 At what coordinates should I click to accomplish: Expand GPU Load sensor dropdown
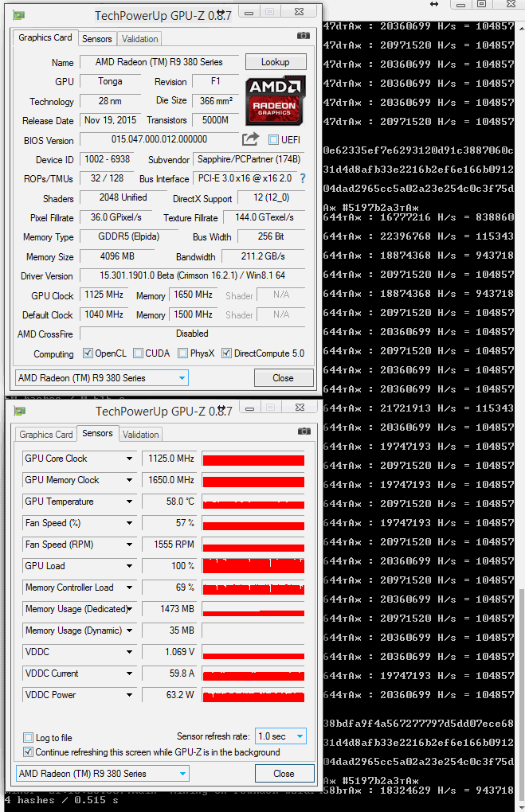click(130, 566)
